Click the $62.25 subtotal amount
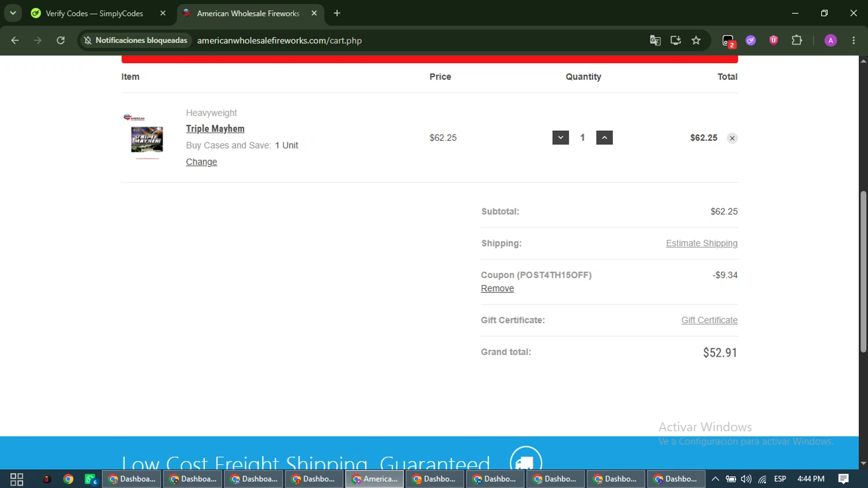The image size is (868, 488). [x=724, y=212]
